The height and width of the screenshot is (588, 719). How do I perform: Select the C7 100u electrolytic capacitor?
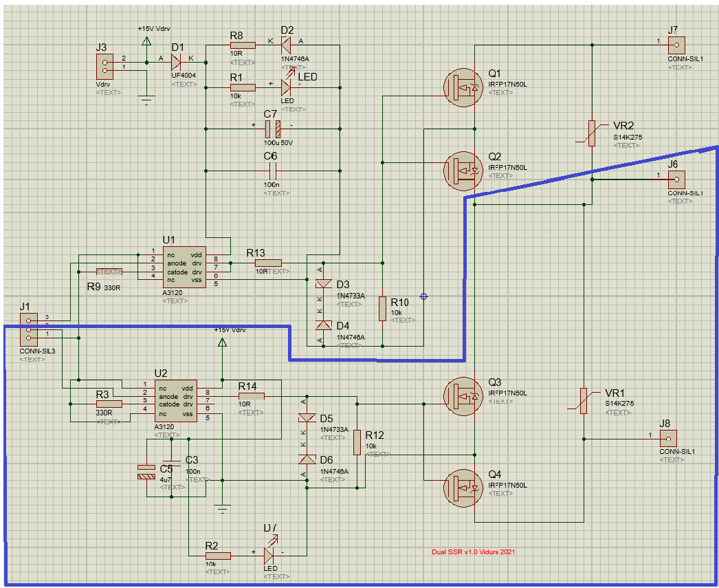[273, 128]
